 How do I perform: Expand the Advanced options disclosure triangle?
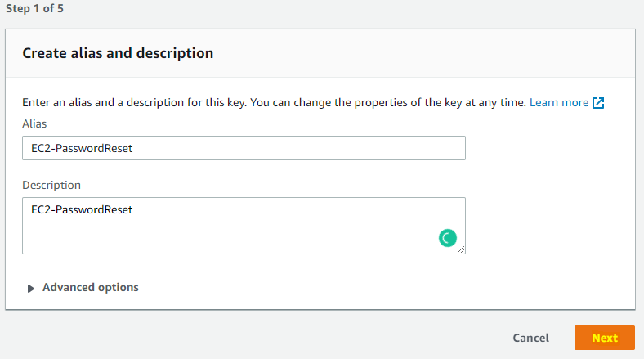coord(30,289)
